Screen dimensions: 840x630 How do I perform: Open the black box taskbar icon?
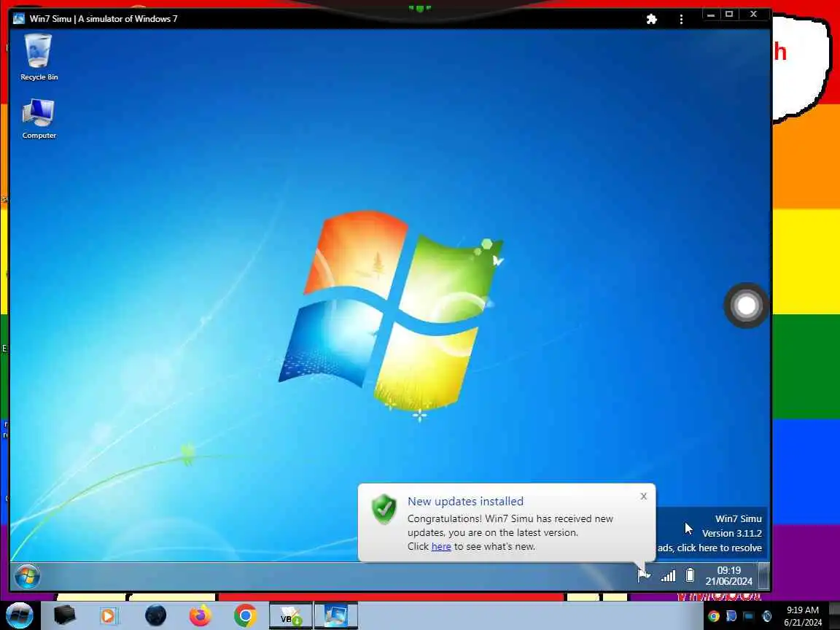click(64, 615)
